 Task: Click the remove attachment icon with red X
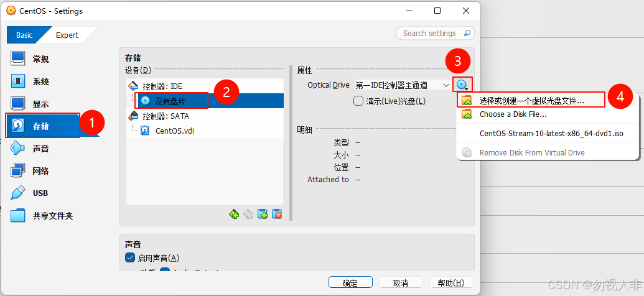tap(277, 214)
